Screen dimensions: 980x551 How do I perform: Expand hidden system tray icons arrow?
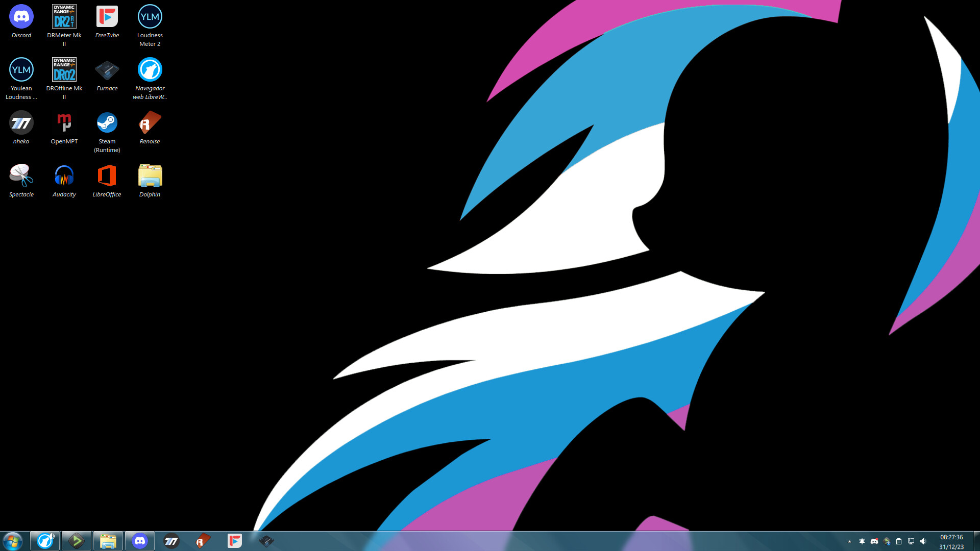pos(849,542)
